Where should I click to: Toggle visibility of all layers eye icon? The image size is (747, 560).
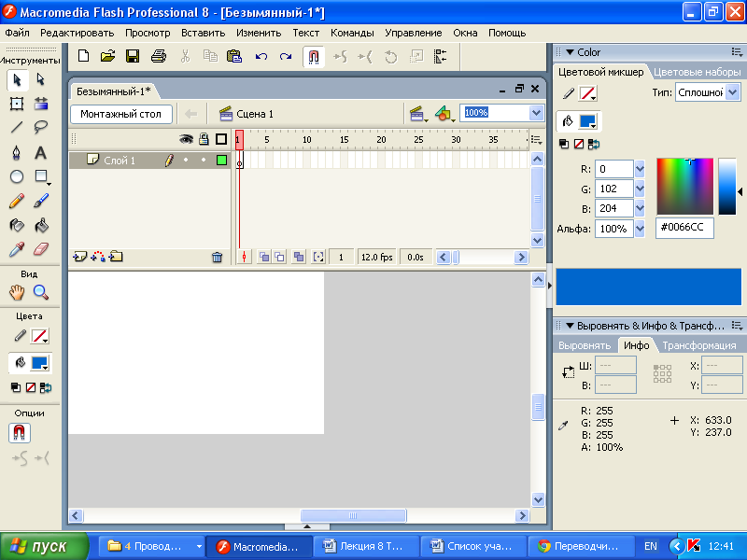pyautogui.click(x=186, y=139)
